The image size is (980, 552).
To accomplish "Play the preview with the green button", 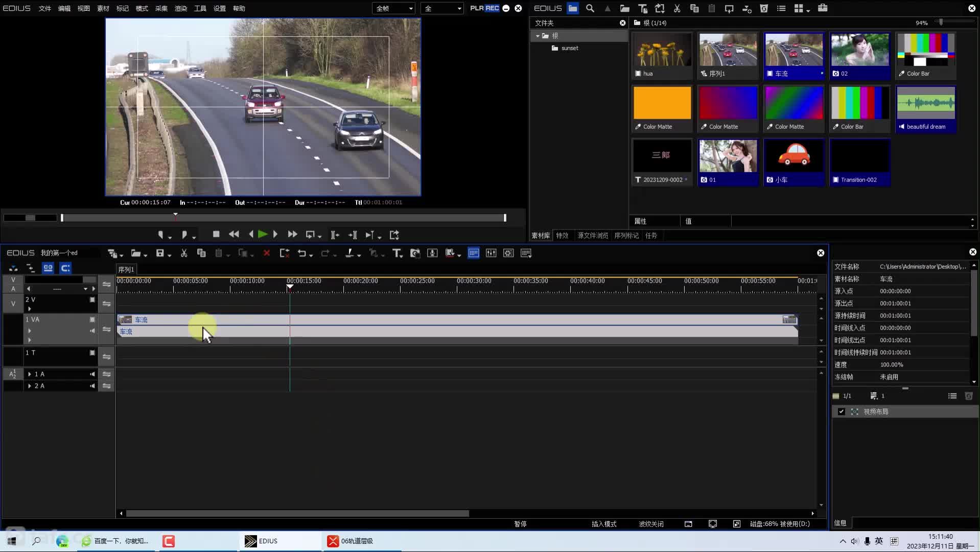I will [x=263, y=234].
